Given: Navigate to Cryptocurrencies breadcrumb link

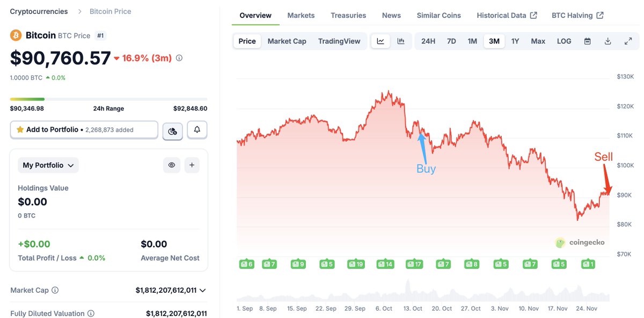Looking at the screenshot, I should click(x=39, y=11).
